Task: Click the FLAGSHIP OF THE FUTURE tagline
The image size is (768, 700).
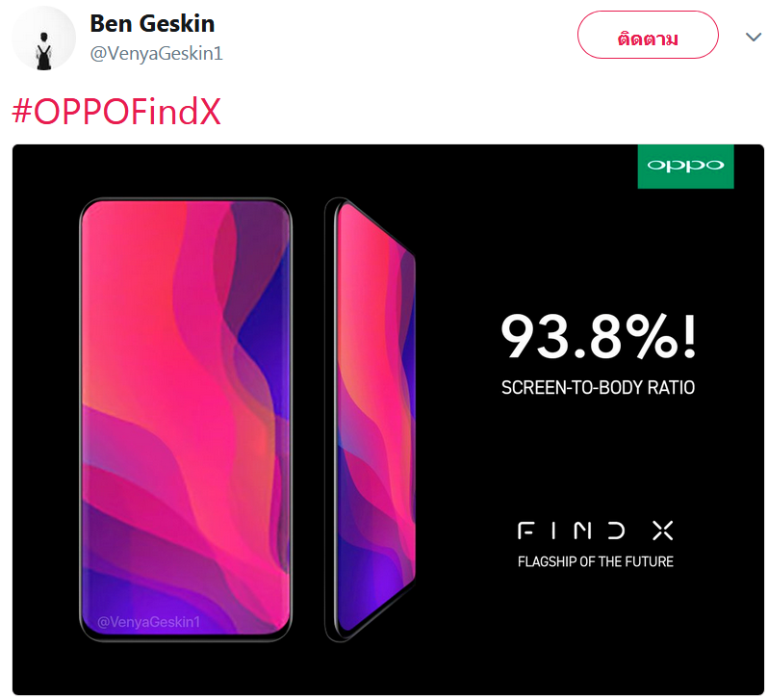Action: point(595,561)
